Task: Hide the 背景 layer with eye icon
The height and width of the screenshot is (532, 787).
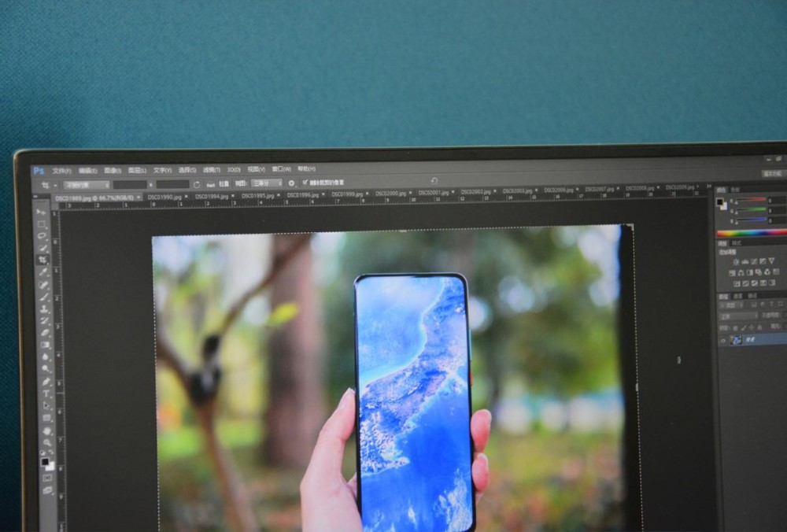Action: [x=723, y=341]
